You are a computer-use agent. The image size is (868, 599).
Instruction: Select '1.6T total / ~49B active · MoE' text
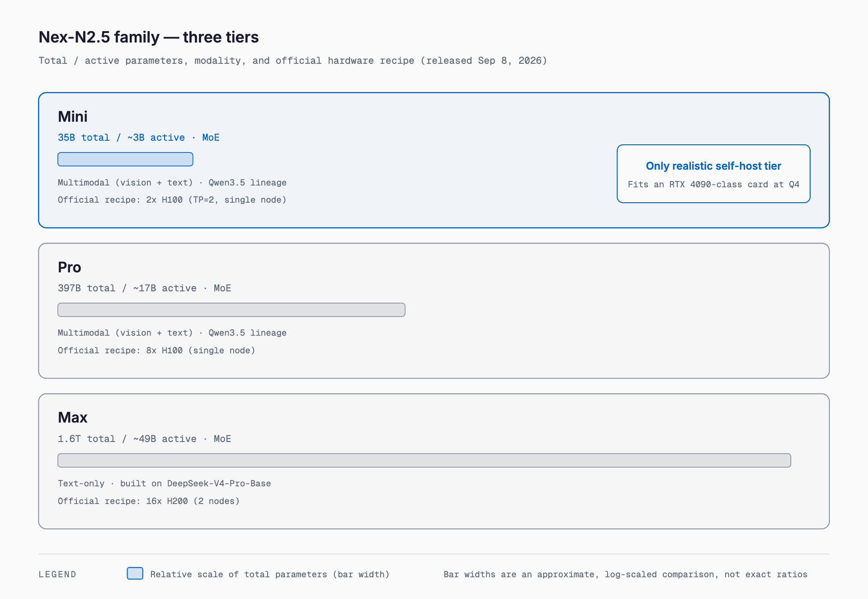pyautogui.click(x=145, y=439)
